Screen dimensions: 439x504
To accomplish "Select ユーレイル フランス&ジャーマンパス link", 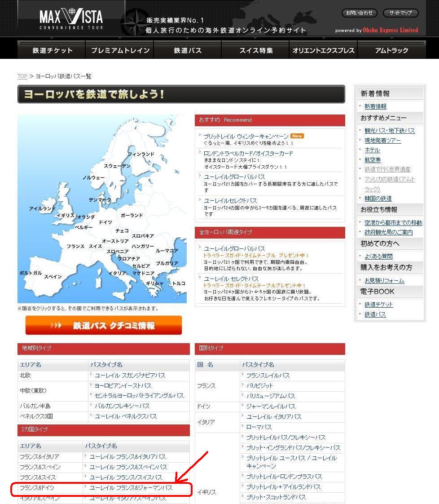I will [x=131, y=488].
